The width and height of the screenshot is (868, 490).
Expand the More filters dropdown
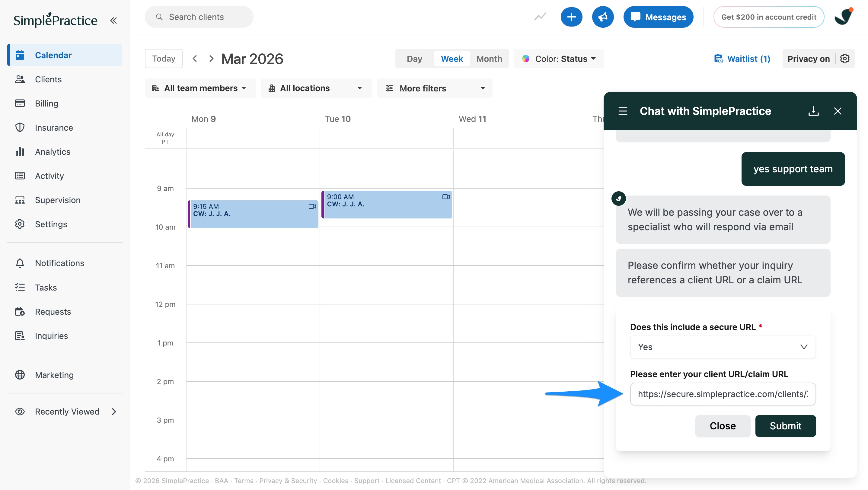(434, 88)
